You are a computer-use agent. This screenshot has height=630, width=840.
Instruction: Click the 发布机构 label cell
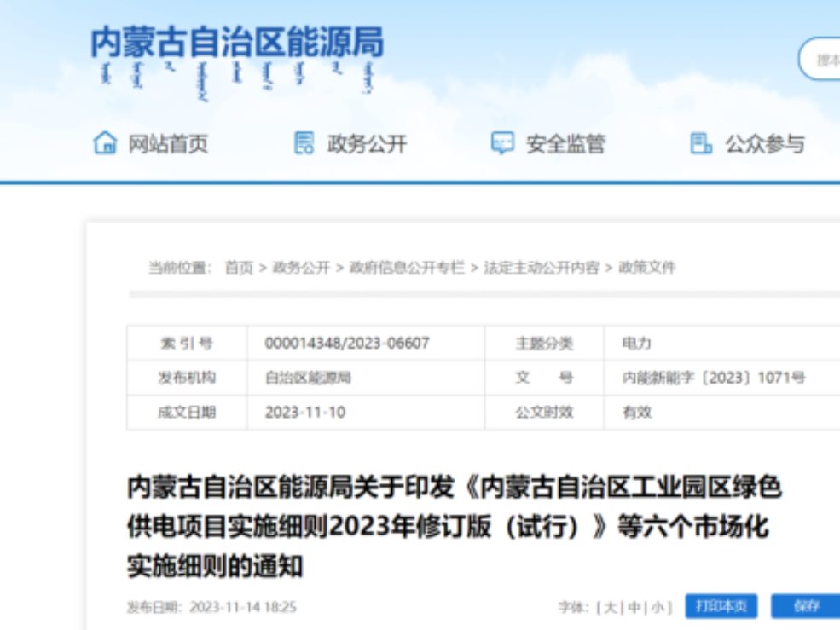187,378
